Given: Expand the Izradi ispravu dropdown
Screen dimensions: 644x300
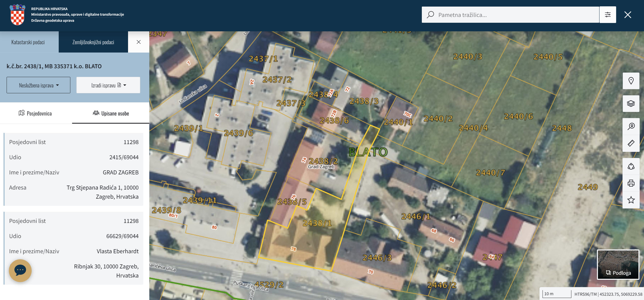Looking at the screenshot, I should pyautogui.click(x=108, y=85).
